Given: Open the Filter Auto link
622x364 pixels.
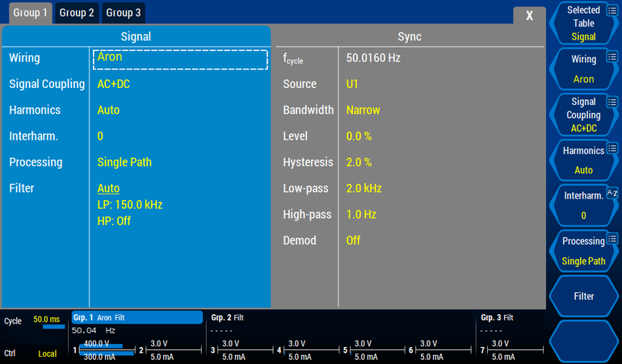Looking at the screenshot, I should (x=108, y=188).
